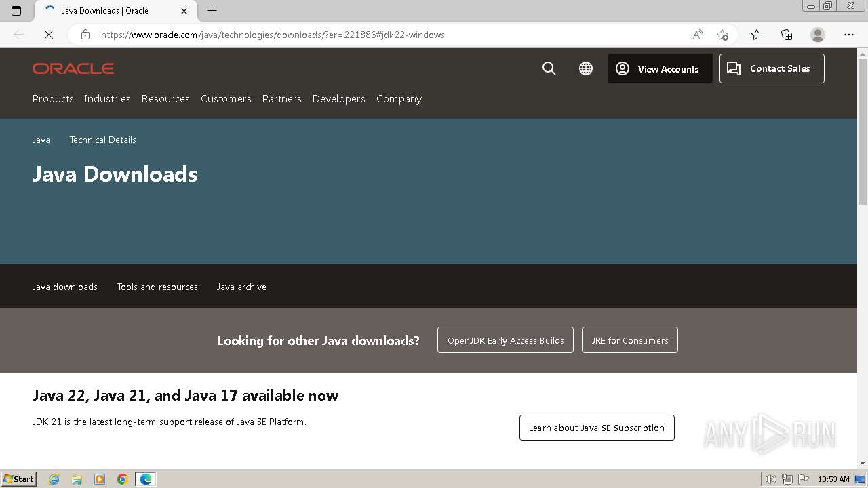Open the Customers menu

[226, 98]
